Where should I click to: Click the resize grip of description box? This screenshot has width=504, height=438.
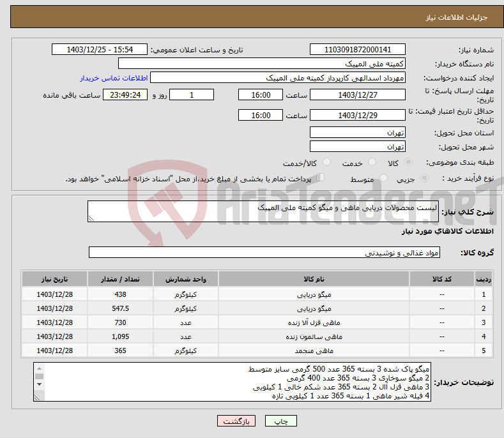[x=91, y=218]
